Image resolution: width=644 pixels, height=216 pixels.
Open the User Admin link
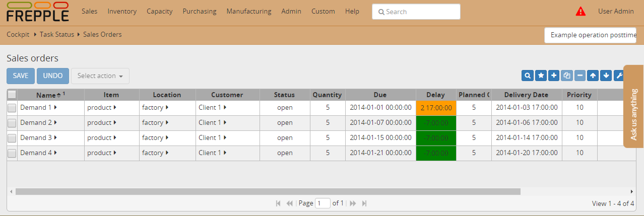[x=616, y=11]
